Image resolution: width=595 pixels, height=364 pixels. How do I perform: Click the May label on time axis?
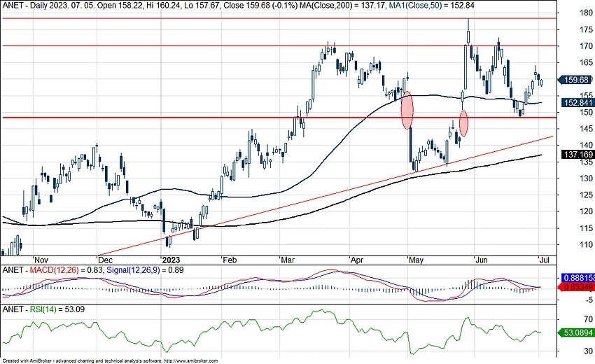coord(416,260)
